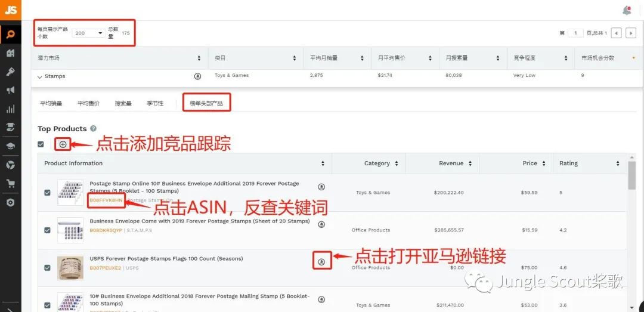Image resolution: width=644 pixels, height=312 pixels.
Task: Select the 榜单头部产品 tab
Action: 206,104
